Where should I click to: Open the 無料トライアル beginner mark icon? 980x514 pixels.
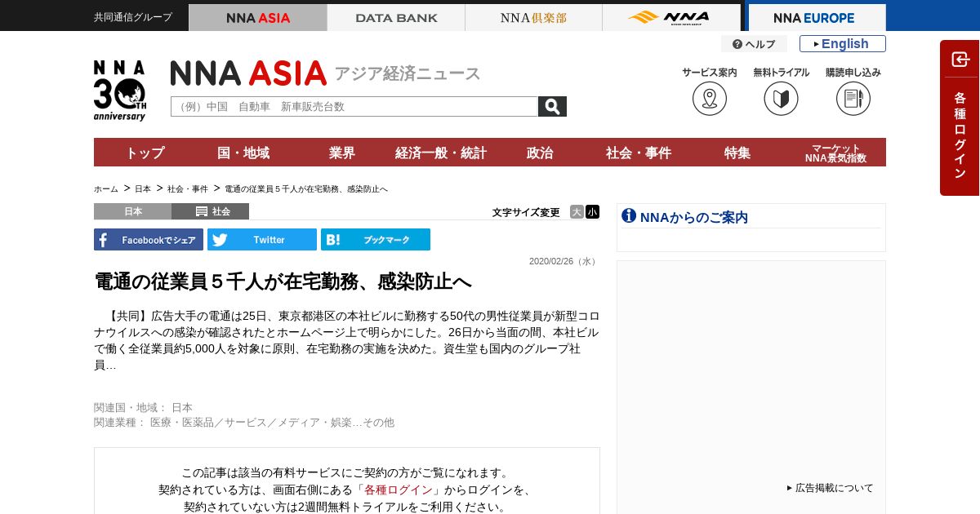point(782,99)
